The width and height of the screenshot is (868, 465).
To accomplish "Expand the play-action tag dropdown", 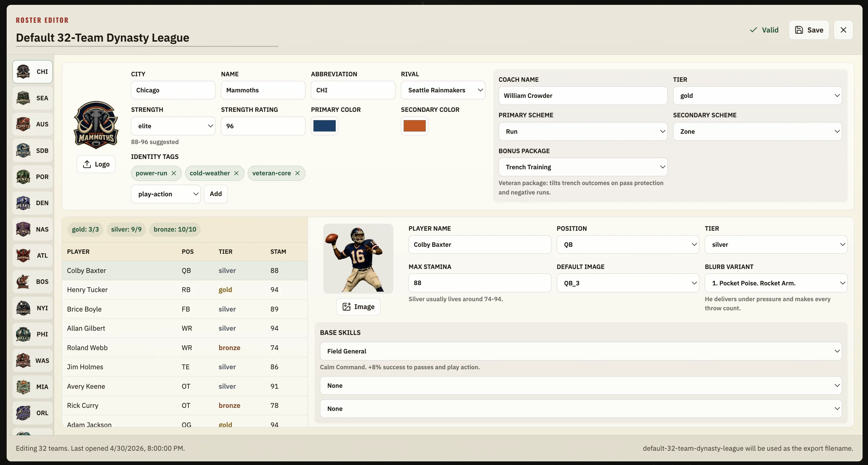I will (166, 194).
